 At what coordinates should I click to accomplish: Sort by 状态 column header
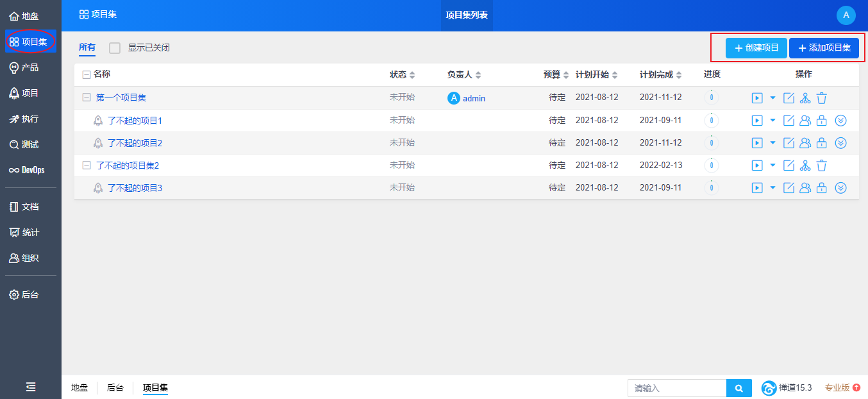(x=403, y=74)
